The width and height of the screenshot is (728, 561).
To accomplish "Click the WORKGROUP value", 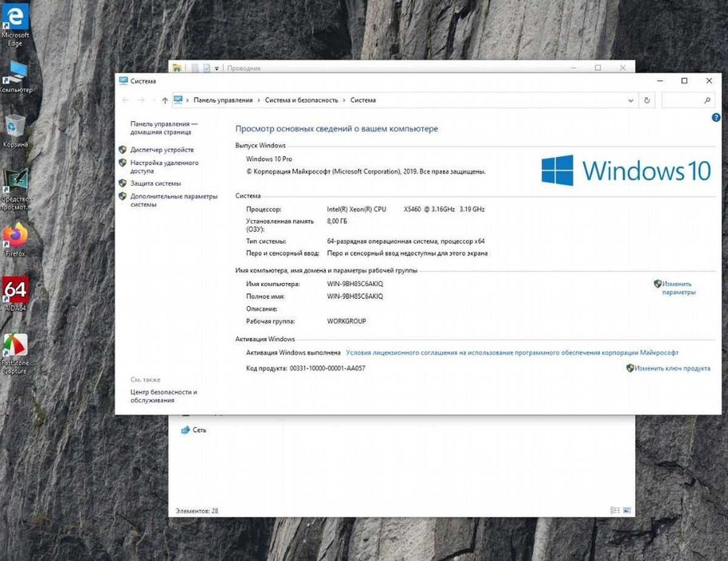I will pyautogui.click(x=346, y=321).
